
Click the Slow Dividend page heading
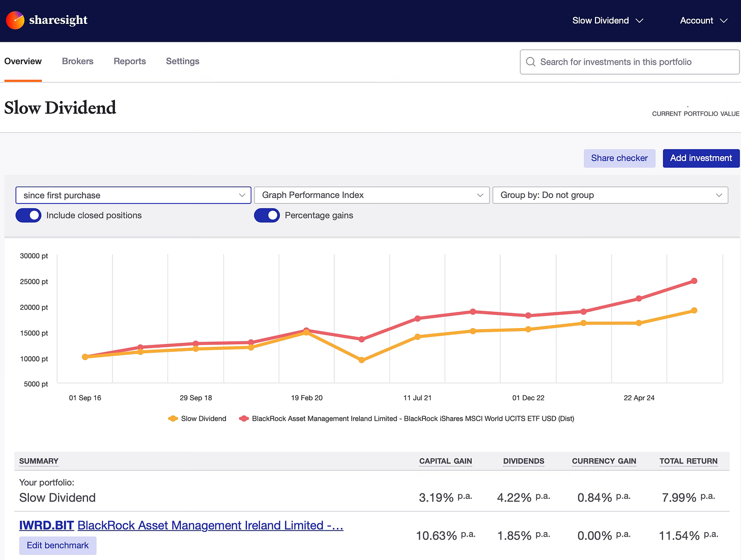[x=60, y=108]
